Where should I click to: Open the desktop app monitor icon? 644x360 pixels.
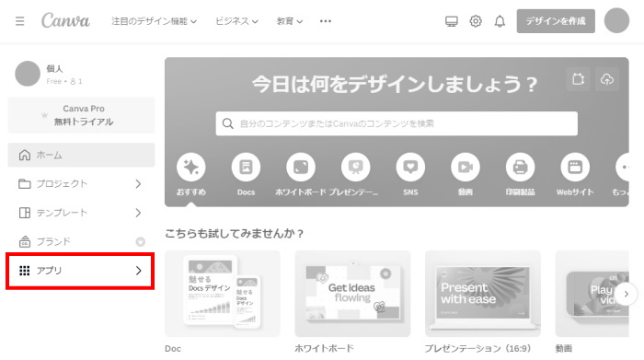click(x=452, y=21)
